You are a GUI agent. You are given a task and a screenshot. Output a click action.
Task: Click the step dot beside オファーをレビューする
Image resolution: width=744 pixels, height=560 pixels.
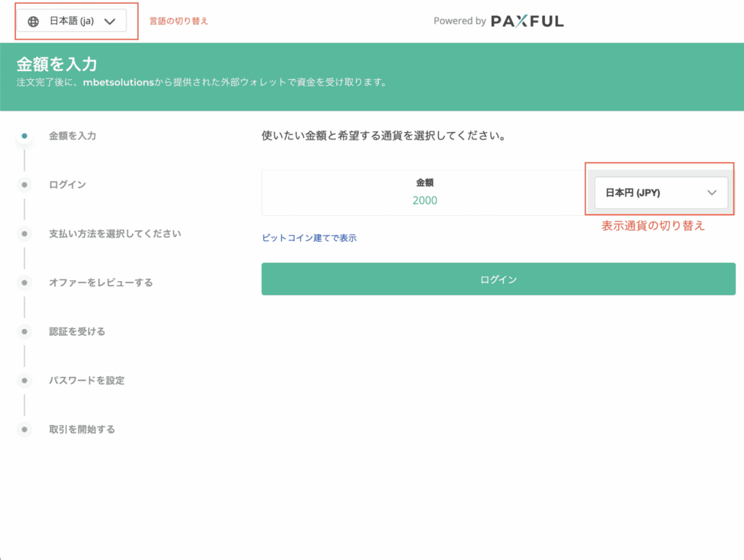click(x=25, y=283)
